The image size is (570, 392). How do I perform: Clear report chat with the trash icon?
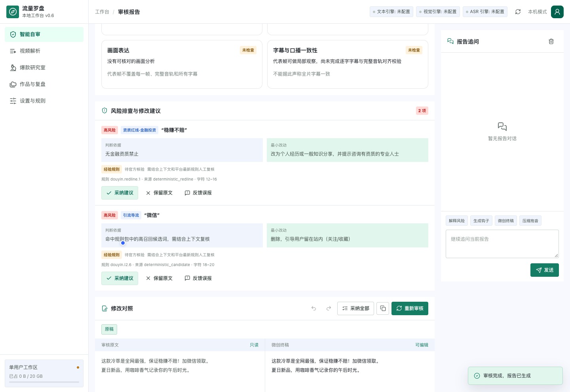(x=551, y=42)
